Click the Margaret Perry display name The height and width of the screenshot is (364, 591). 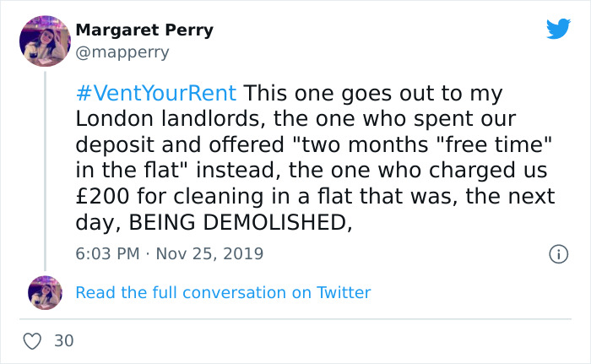[x=144, y=30]
